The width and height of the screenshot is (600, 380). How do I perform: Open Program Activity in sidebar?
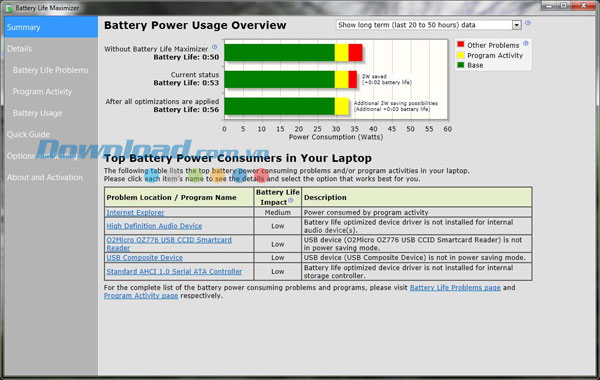pos(42,91)
